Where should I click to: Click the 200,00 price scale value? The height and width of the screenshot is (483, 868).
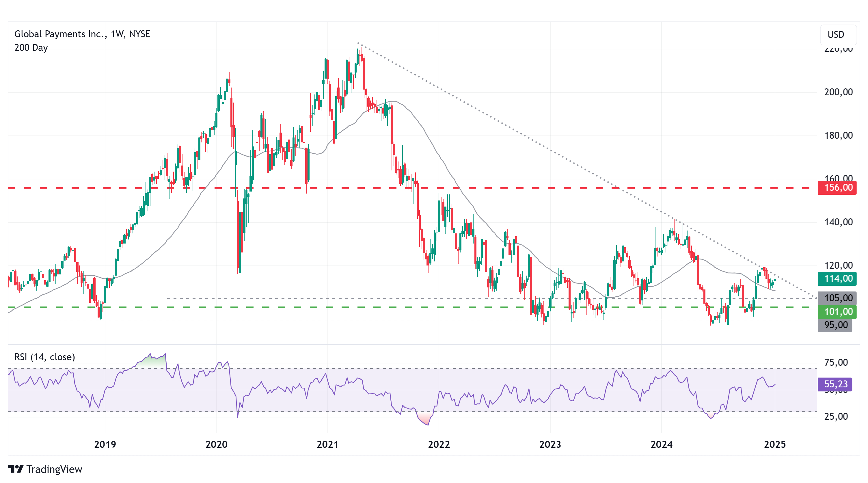[838, 92]
